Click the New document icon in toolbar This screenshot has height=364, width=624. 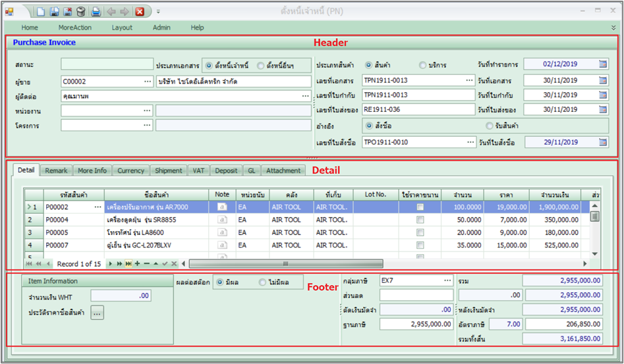coord(41,11)
